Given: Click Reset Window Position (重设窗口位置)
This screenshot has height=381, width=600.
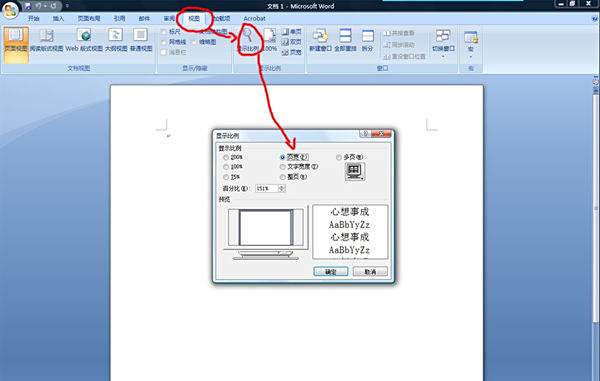Looking at the screenshot, I should point(404,56).
